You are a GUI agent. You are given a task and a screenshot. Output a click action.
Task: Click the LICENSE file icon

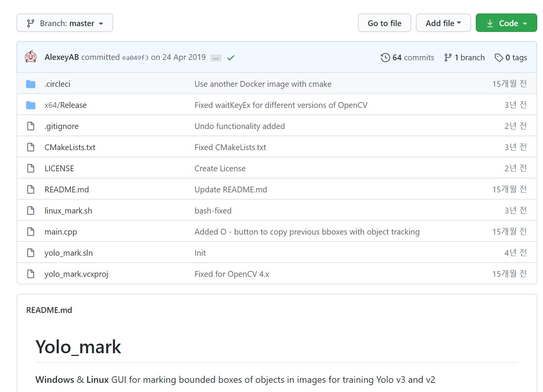point(31,168)
